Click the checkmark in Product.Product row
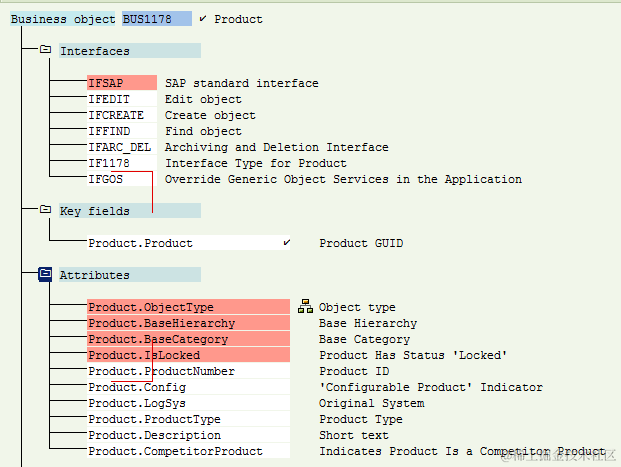Viewport: 621px width, 467px height. pos(287,242)
